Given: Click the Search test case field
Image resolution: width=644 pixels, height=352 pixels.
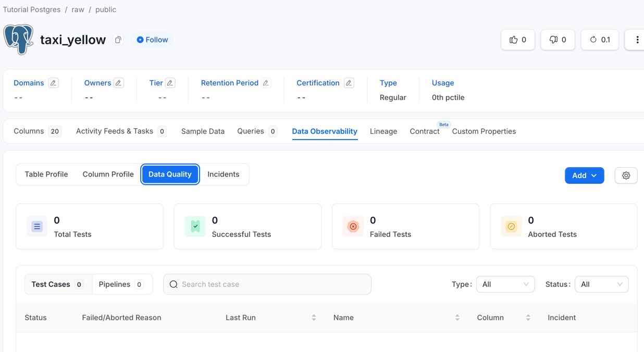Looking at the screenshot, I should pos(271,284).
